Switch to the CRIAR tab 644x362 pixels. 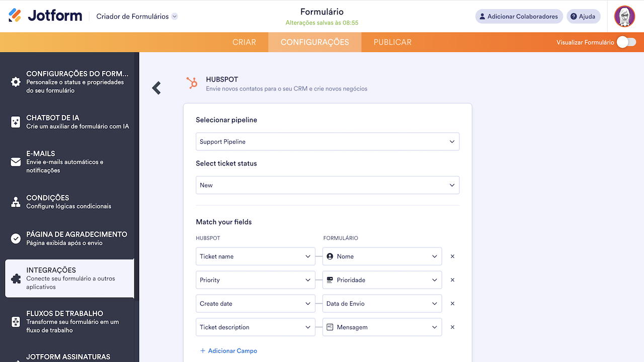245,42
